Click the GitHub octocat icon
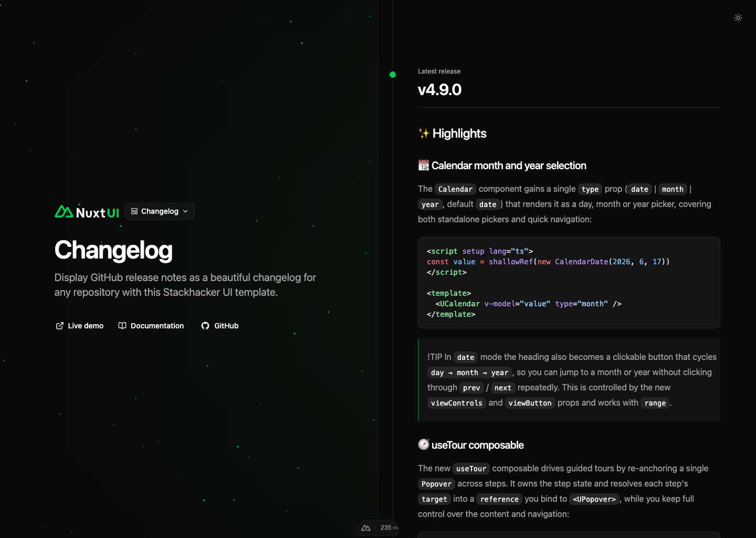Image resolution: width=756 pixels, height=538 pixels. [205, 326]
